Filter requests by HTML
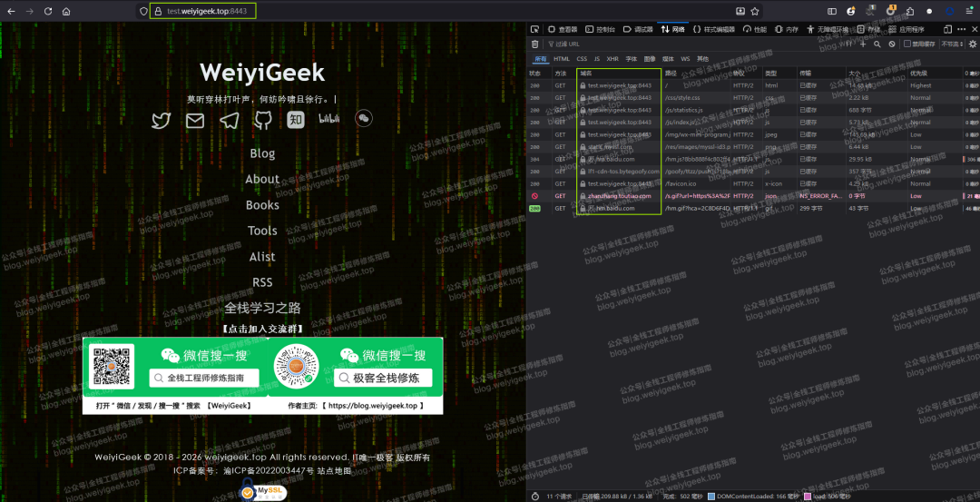Viewport: 980px width, 502px height. (x=562, y=59)
